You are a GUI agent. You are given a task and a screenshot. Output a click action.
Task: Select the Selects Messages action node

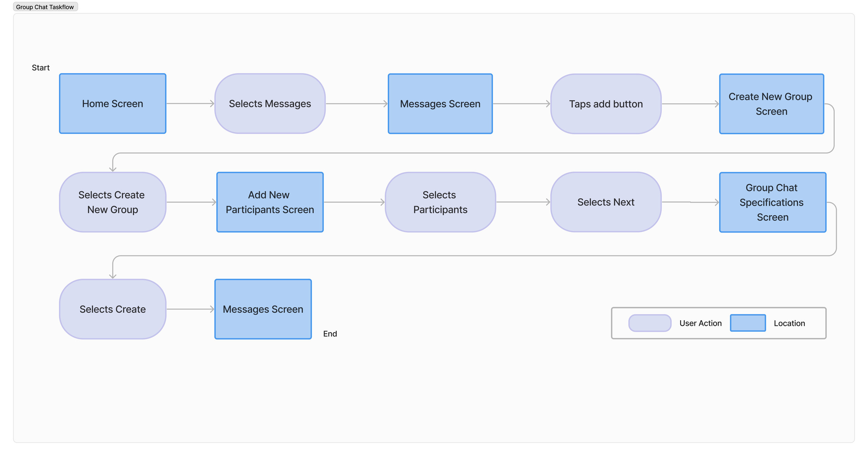pyautogui.click(x=270, y=103)
